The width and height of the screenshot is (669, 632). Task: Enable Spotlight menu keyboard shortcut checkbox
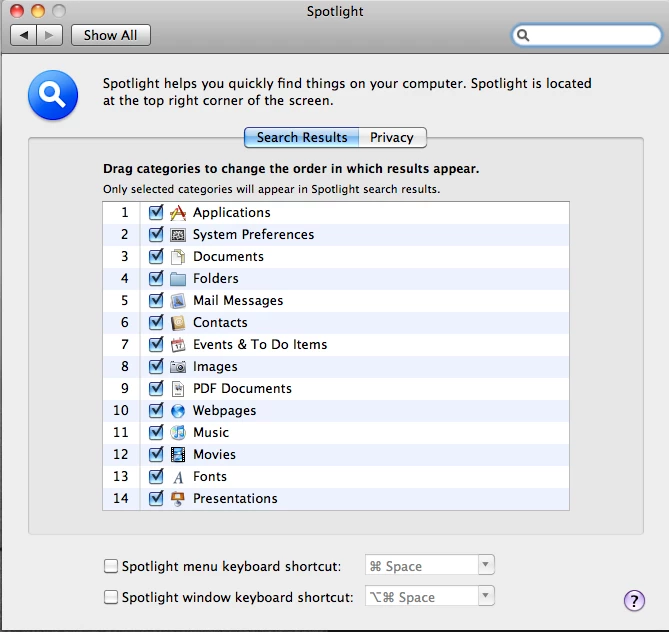point(111,566)
